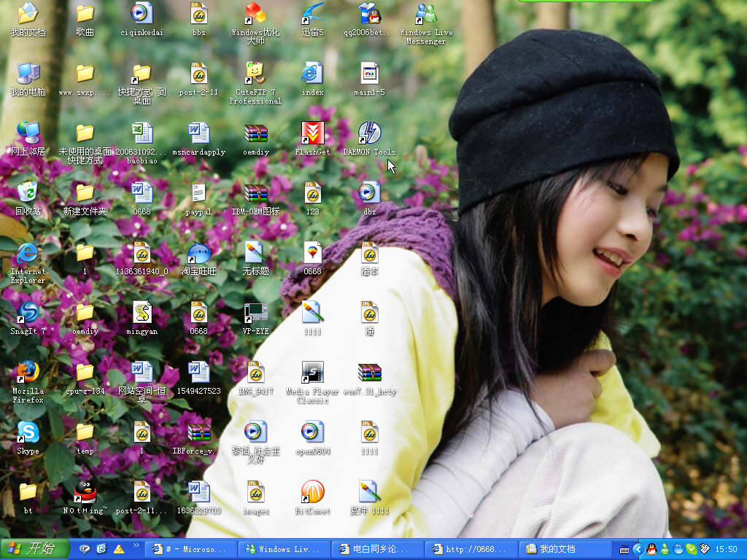
Task: Open the SnagIt 7 desktop shortcut
Action: (28, 313)
